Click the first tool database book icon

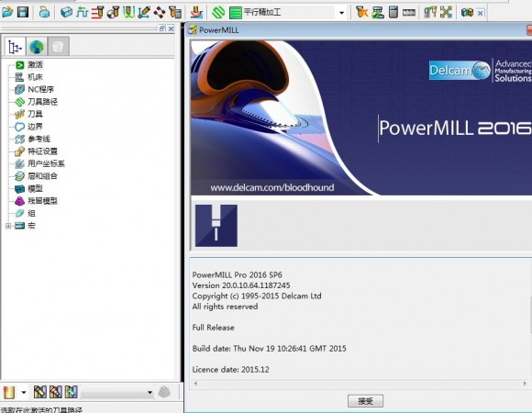tap(40, 392)
